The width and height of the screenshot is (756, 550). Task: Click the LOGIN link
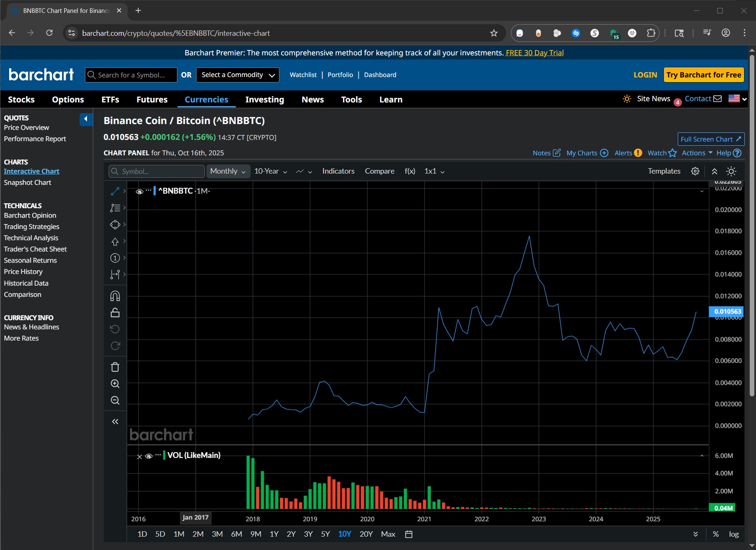(645, 75)
